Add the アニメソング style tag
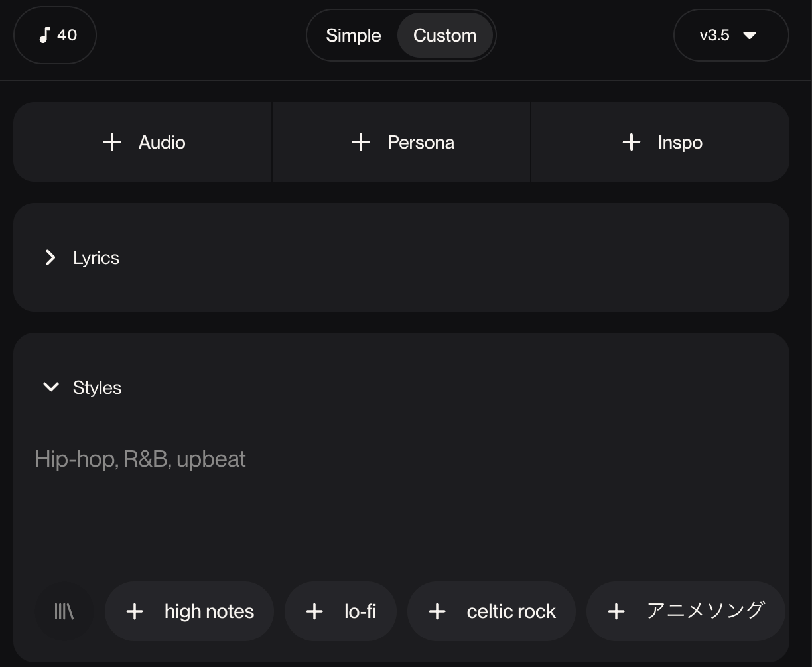812x667 pixels. tap(705, 611)
